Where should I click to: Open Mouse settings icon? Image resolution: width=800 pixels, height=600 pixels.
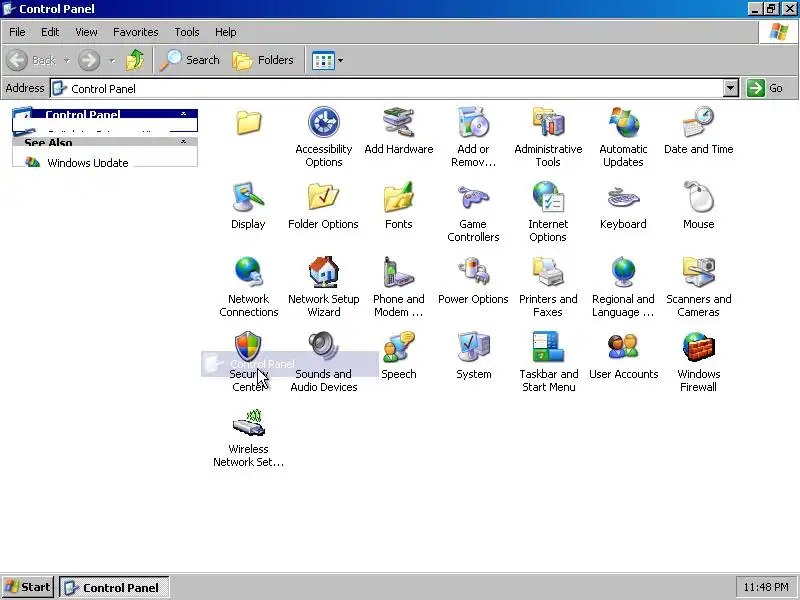(x=698, y=197)
